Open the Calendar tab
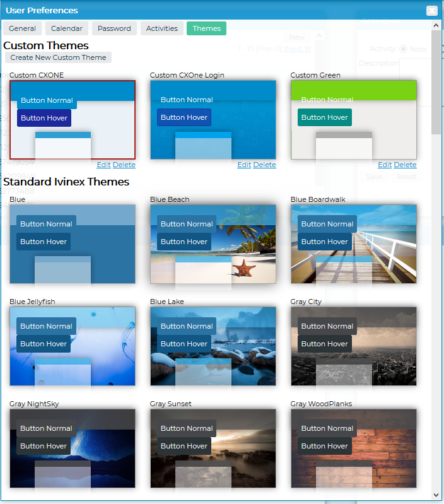This screenshot has height=504, width=444. point(67,28)
